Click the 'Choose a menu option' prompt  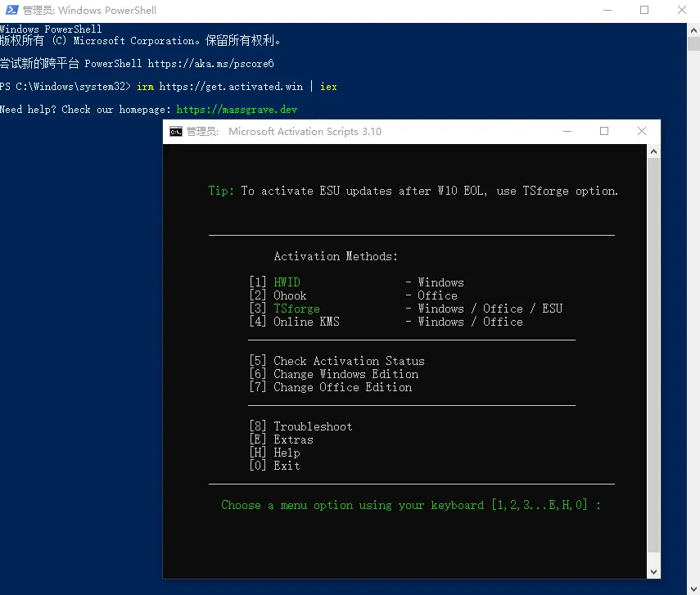pyautogui.click(x=411, y=505)
